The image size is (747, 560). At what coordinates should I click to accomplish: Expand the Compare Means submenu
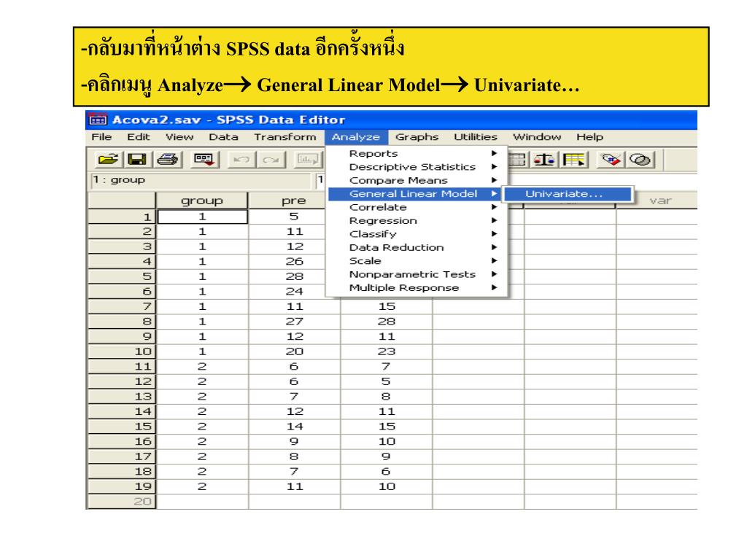click(417, 181)
